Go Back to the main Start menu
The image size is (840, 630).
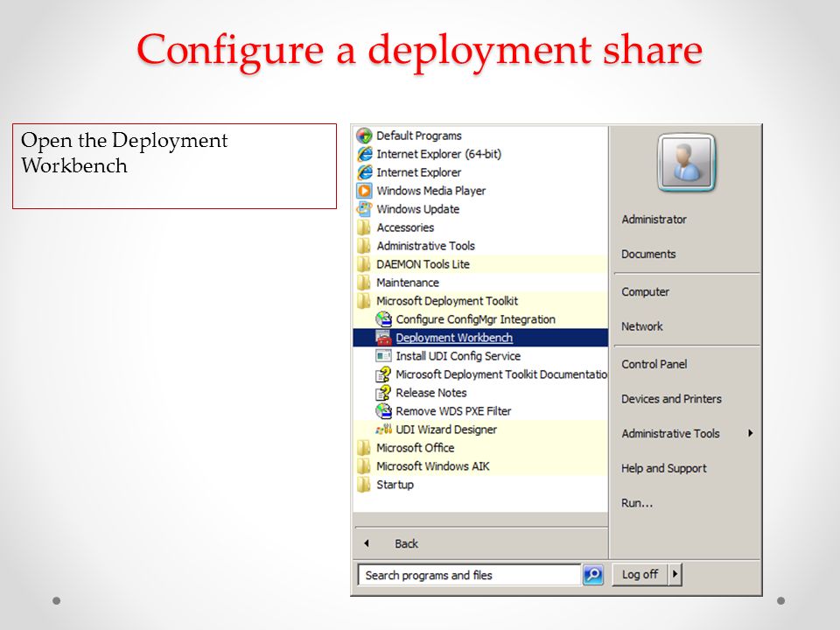[406, 543]
